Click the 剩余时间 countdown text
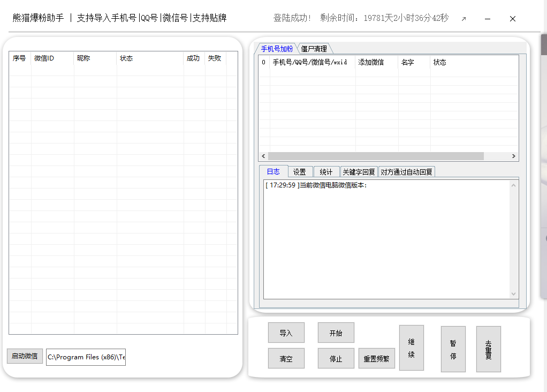 point(384,18)
